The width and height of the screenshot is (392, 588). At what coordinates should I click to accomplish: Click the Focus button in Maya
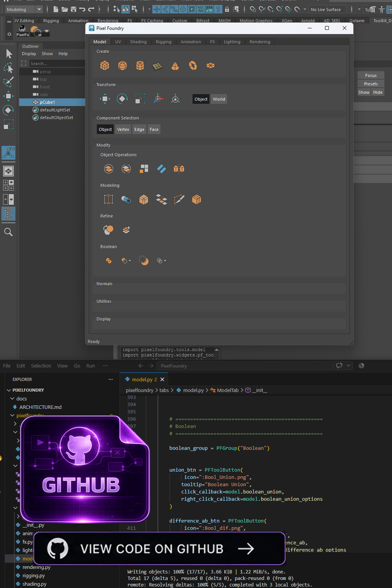(371, 75)
